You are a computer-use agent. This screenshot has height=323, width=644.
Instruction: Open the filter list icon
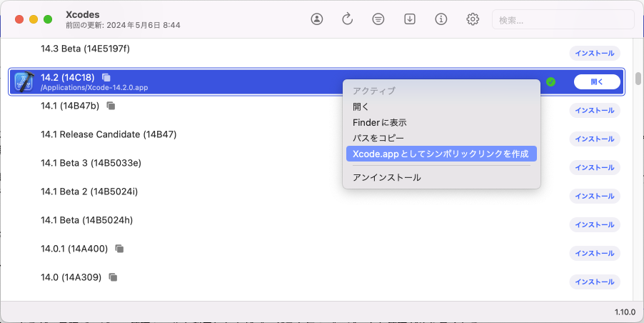point(378,19)
